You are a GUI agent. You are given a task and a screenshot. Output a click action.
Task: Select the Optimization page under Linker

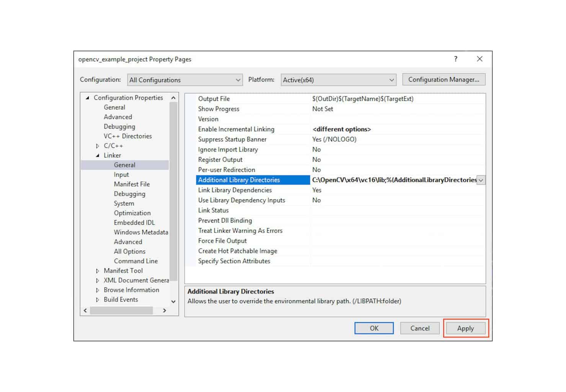click(x=132, y=213)
